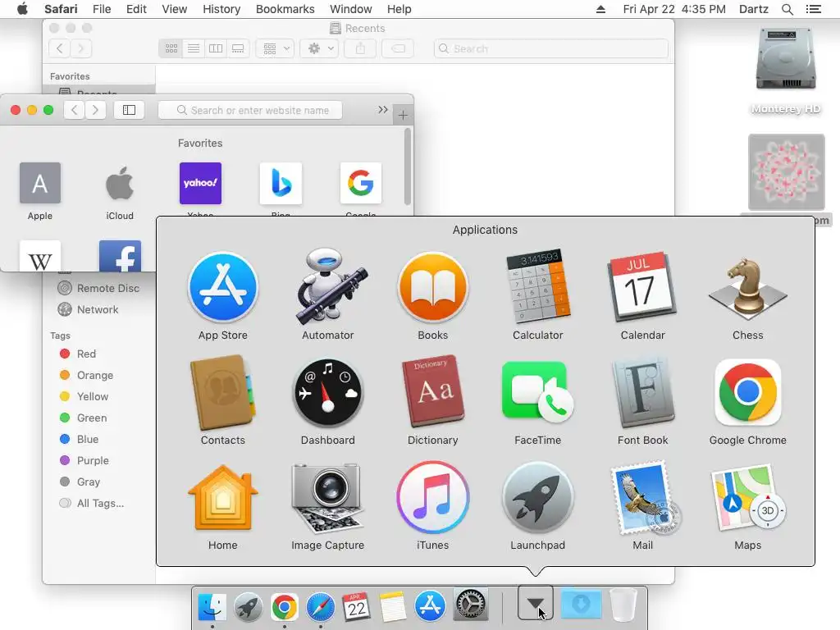Click Safari's address and search field
The width and height of the screenshot is (840, 630).
pos(250,110)
